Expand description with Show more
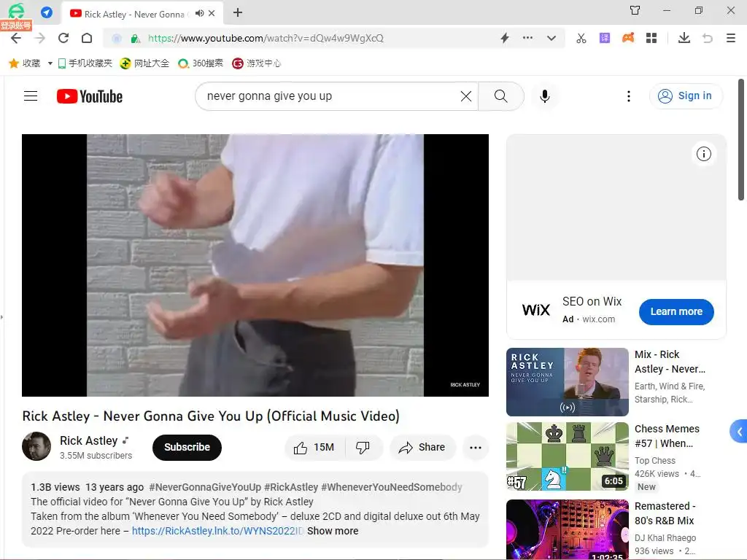 click(333, 531)
